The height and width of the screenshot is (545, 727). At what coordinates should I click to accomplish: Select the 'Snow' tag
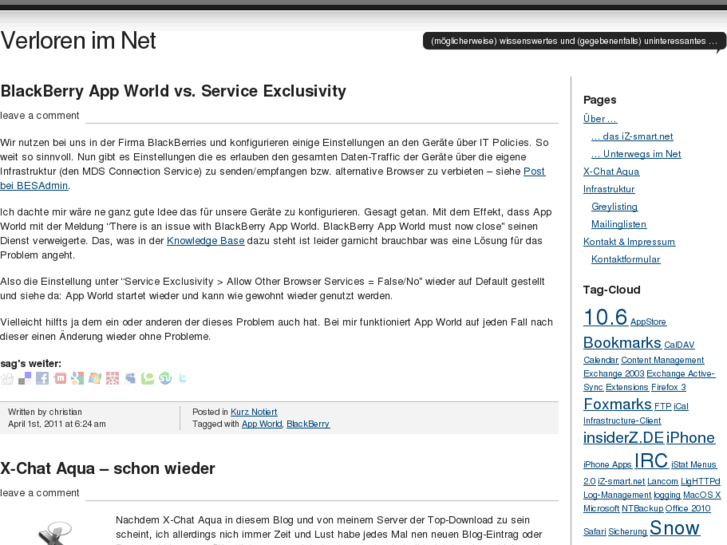675,528
